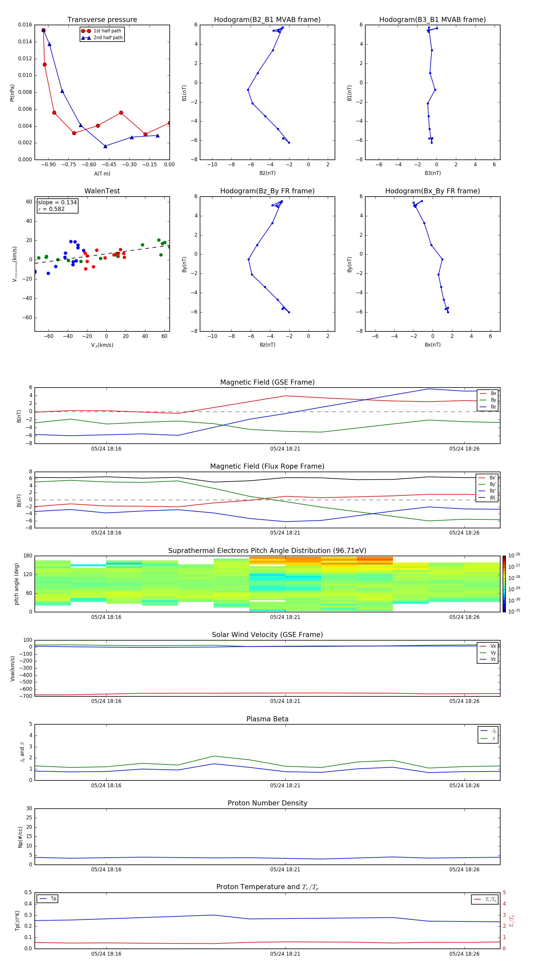Click the 'slope = 0.134' annotation
This screenshot has height=980, width=535.
pyautogui.click(x=57, y=203)
